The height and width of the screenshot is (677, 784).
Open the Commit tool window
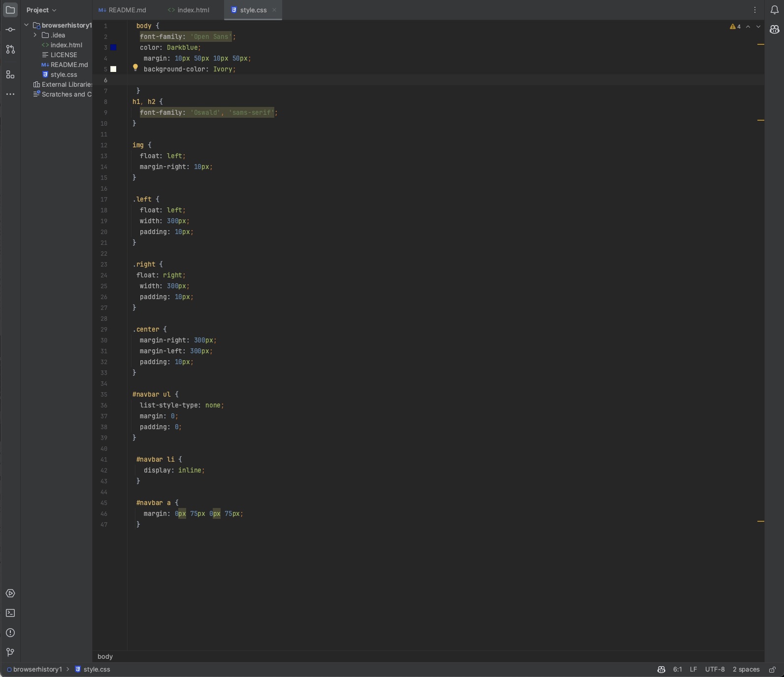(x=10, y=30)
